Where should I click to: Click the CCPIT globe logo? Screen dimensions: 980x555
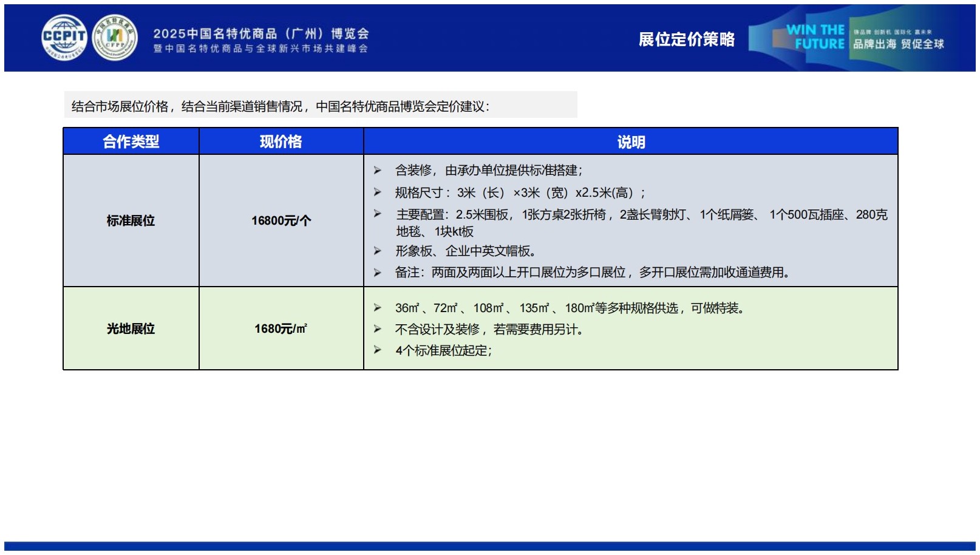pyautogui.click(x=64, y=37)
